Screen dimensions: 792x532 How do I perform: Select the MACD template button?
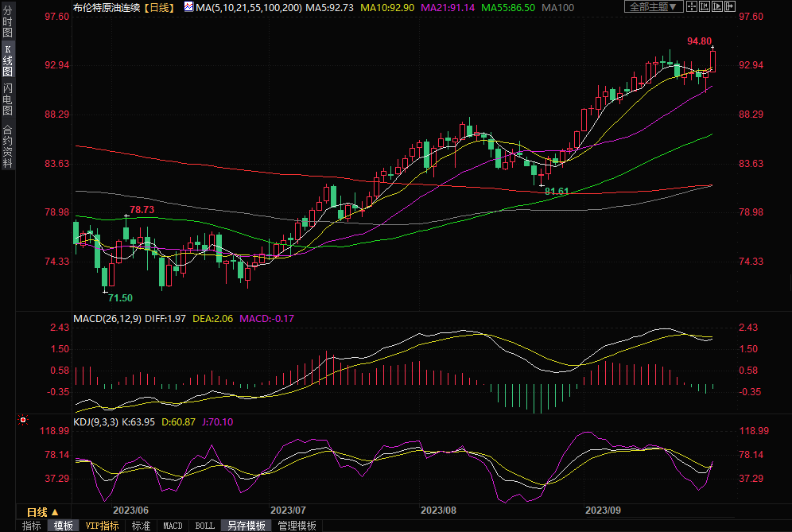click(173, 526)
